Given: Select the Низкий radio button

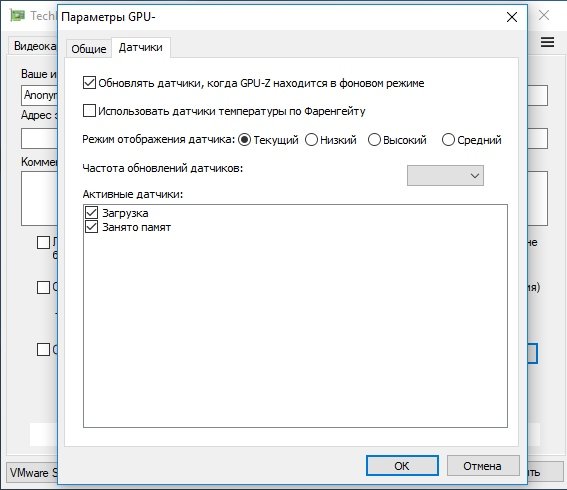Looking at the screenshot, I should point(311,140).
